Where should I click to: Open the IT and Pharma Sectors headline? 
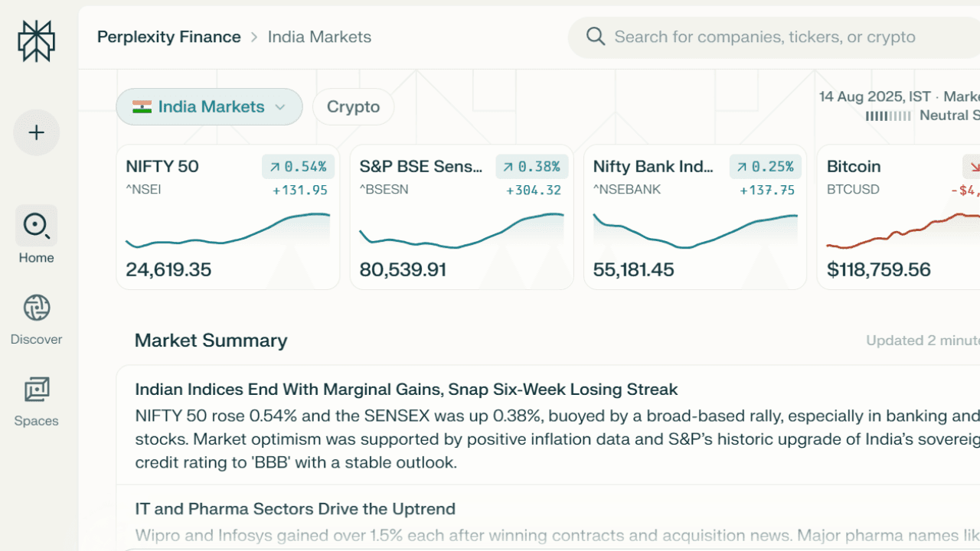[x=295, y=508]
